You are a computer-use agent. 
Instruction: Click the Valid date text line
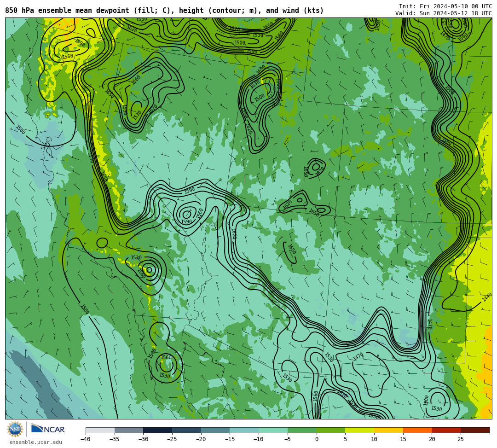444,13
